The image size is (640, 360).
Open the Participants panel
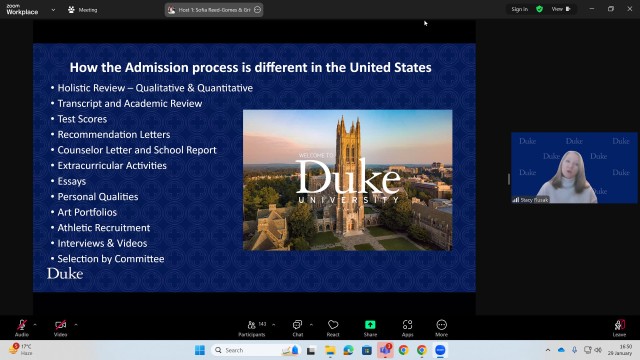coord(252,328)
